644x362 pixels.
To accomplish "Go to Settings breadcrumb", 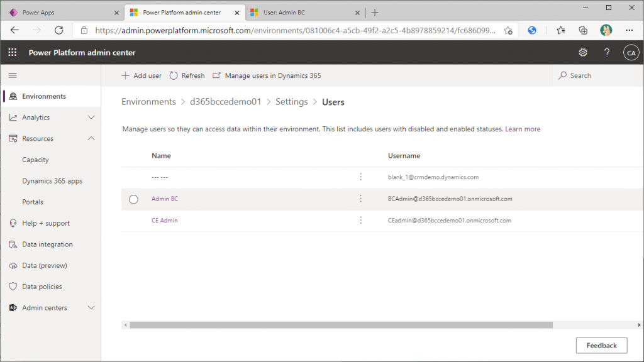I will tap(291, 102).
